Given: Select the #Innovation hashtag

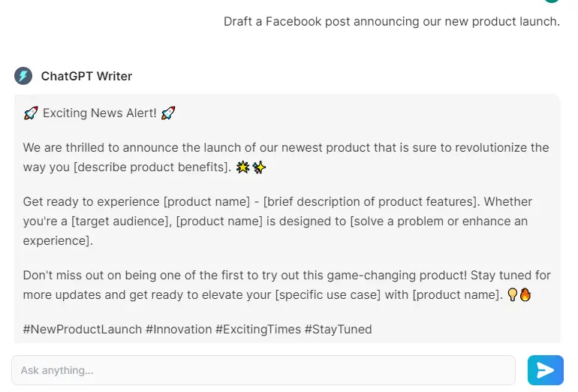Looking at the screenshot, I should coord(179,329).
